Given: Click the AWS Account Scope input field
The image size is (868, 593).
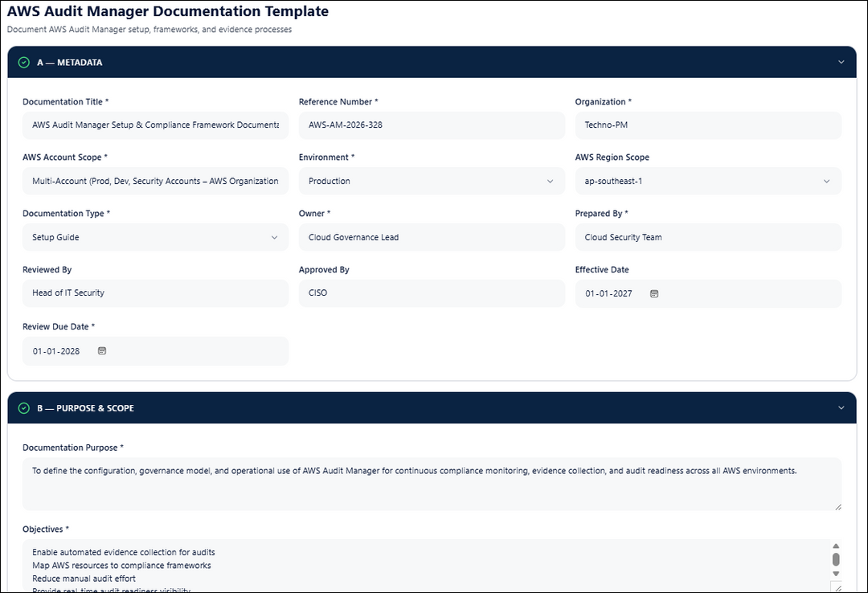Looking at the screenshot, I should point(156,181).
